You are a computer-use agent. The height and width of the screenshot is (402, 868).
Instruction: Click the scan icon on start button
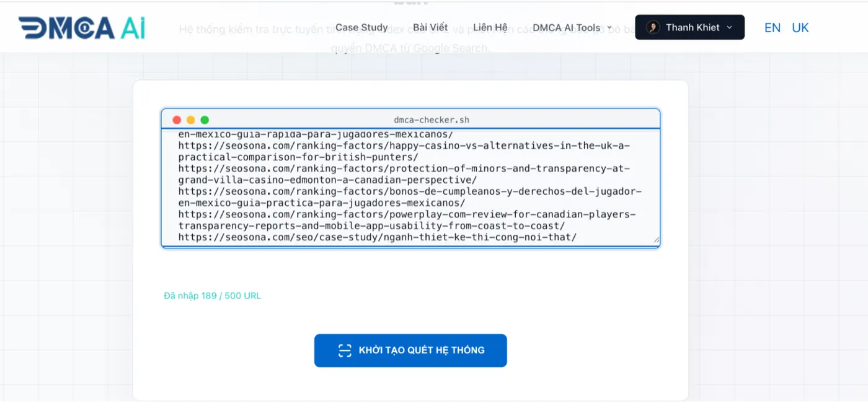[x=345, y=351]
